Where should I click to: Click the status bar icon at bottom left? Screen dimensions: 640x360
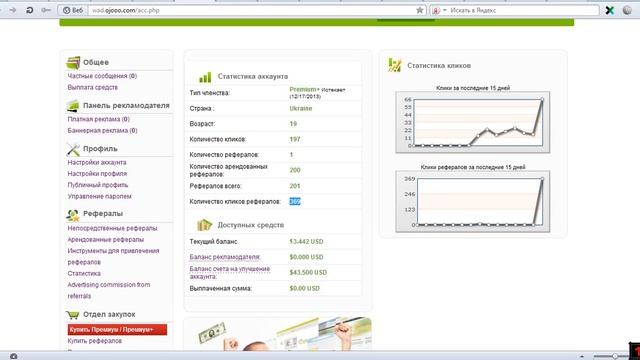point(13,356)
